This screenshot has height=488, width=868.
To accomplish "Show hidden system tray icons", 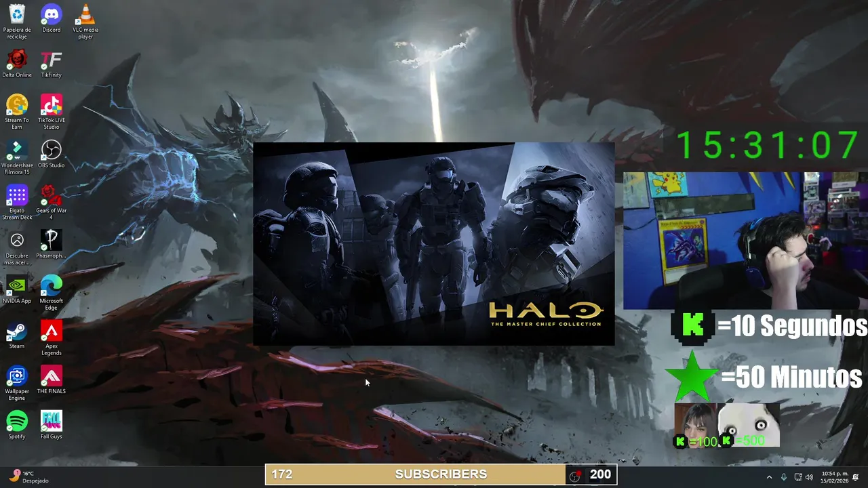I will [769, 477].
